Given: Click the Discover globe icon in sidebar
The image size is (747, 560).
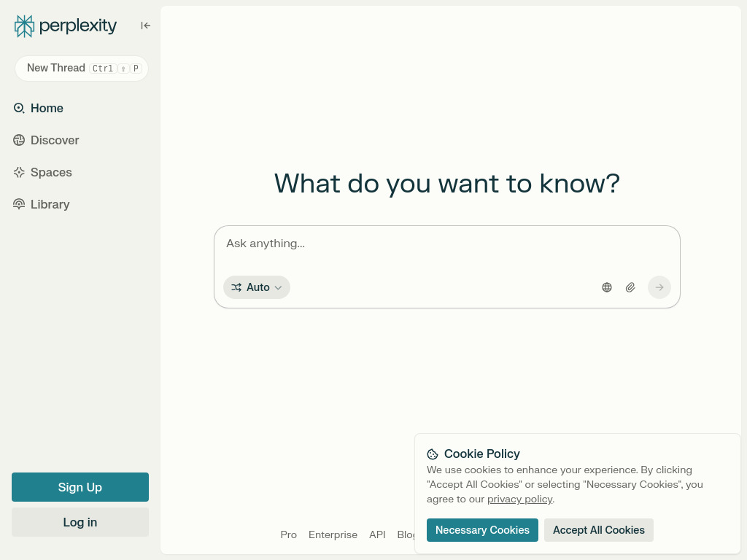Looking at the screenshot, I should (x=19, y=140).
